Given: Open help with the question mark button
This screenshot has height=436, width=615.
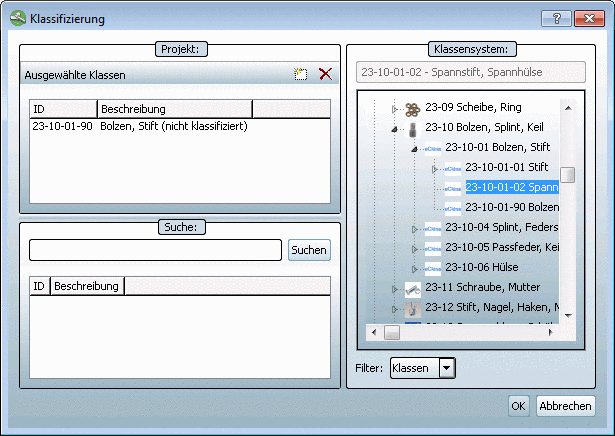Looking at the screenshot, I should [556, 18].
